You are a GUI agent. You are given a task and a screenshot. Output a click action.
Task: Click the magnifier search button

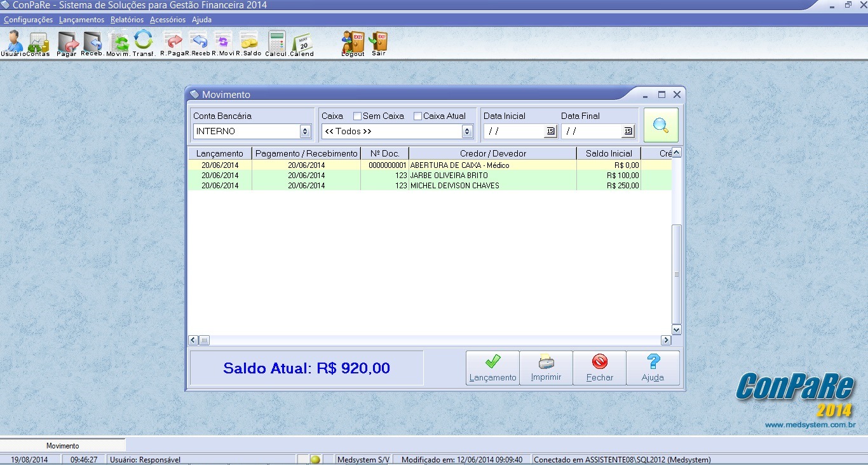click(661, 125)
